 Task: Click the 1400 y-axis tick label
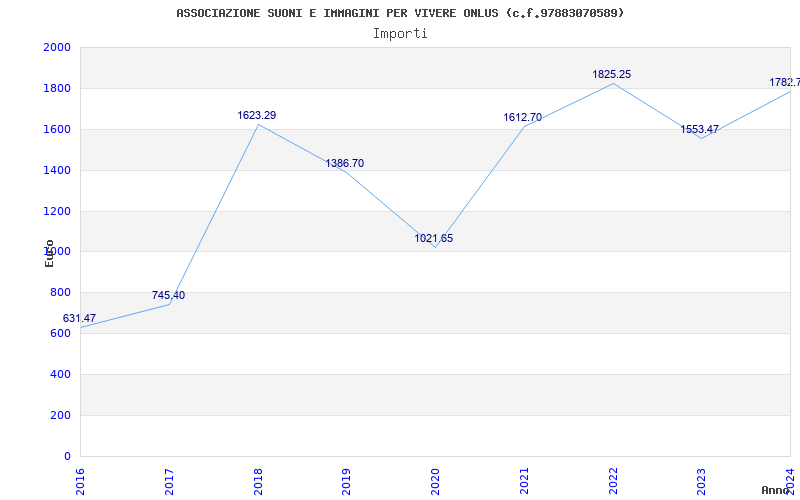(x=57, y=170)
